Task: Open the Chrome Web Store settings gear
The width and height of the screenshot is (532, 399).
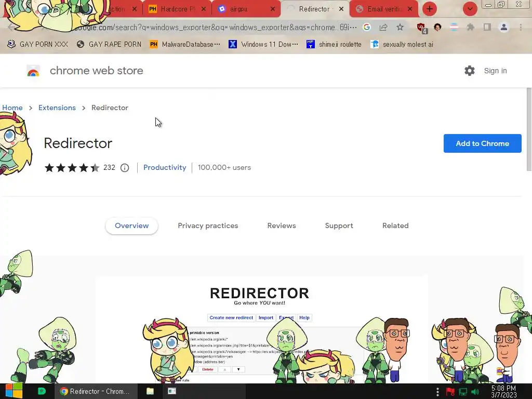Action: pyautogui.click(x=469, y=71)
